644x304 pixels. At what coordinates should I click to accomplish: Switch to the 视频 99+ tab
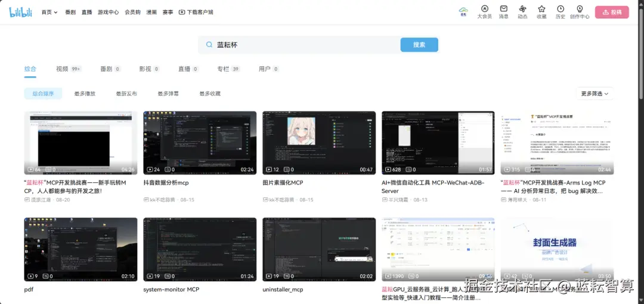coord(68,69)
